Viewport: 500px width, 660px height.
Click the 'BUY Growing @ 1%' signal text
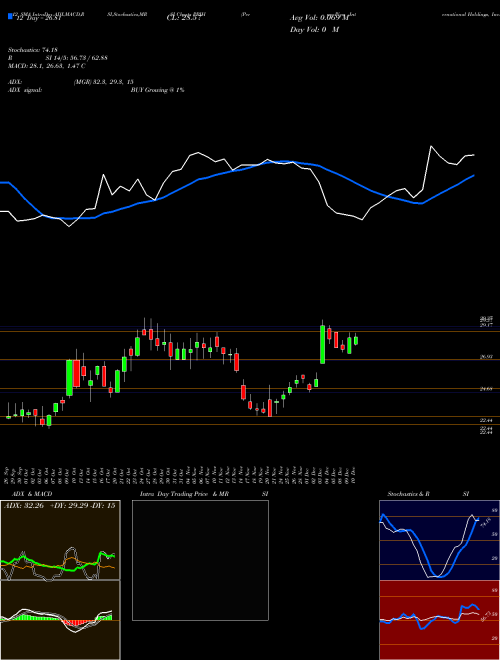[x=157, y=90]
